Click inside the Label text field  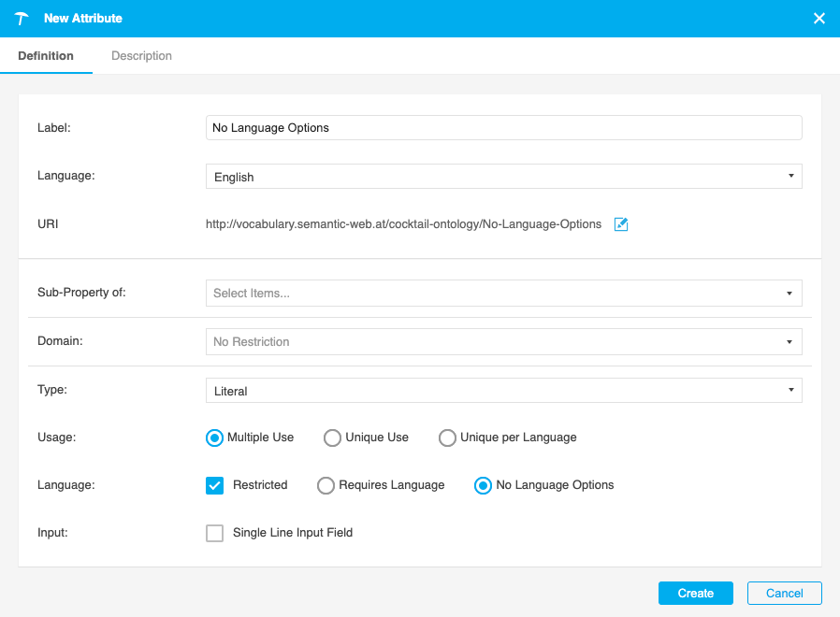tap(503, 127)
